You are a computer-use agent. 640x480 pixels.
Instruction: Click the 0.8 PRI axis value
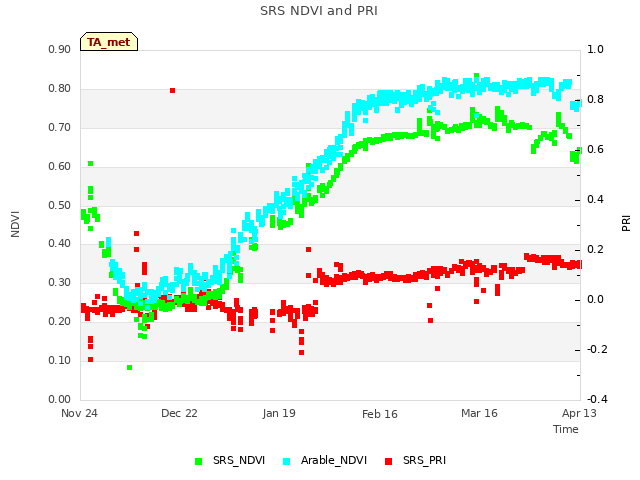595,100
